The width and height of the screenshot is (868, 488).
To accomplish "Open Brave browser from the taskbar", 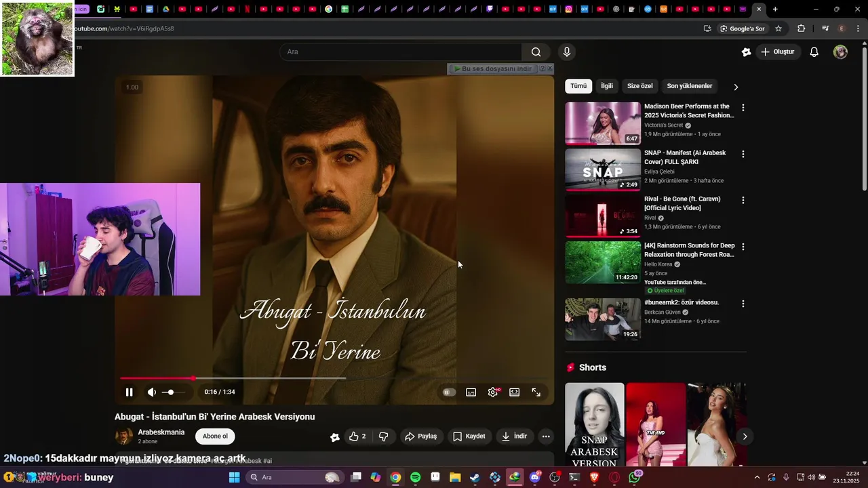I will coord(595,477).
